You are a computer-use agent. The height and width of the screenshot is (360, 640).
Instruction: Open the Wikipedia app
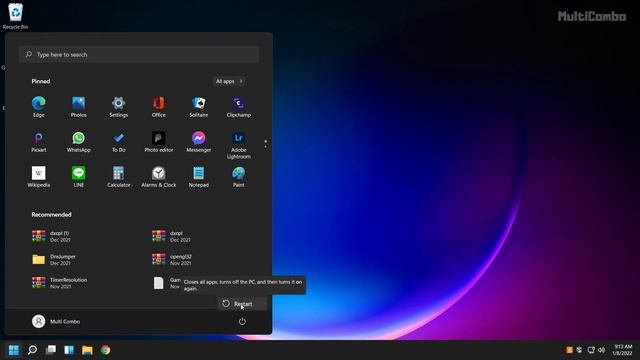[x=39, y=177]
